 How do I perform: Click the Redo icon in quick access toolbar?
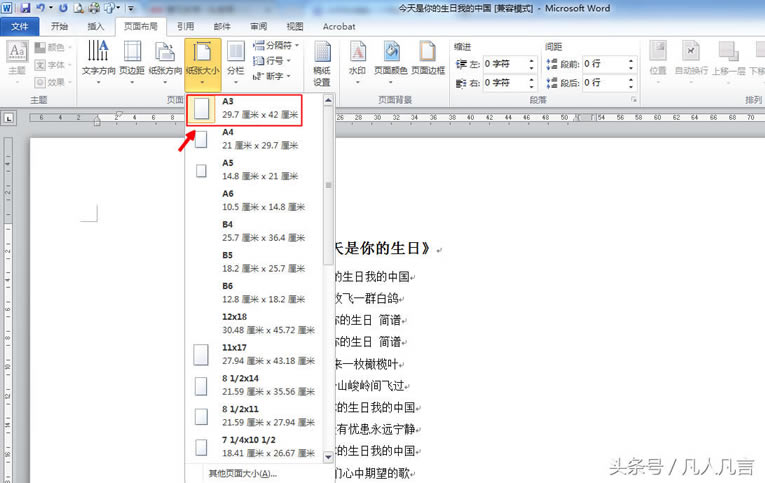(63, 8)
